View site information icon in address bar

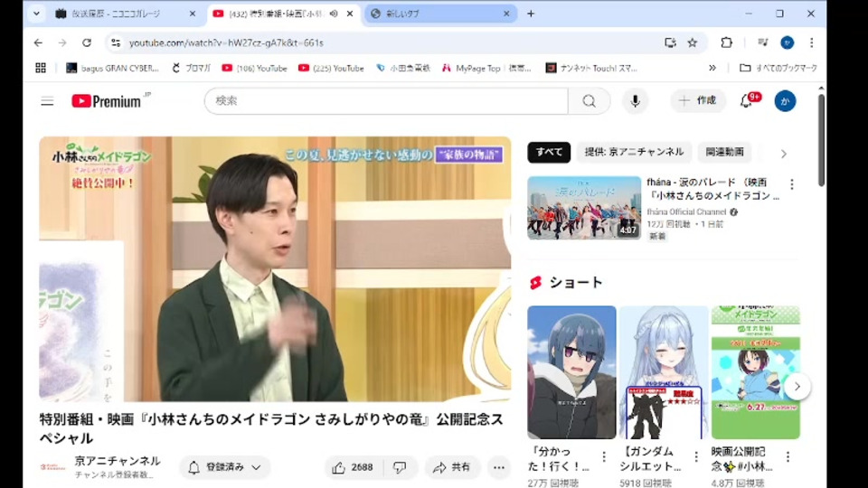pos(115,42)
